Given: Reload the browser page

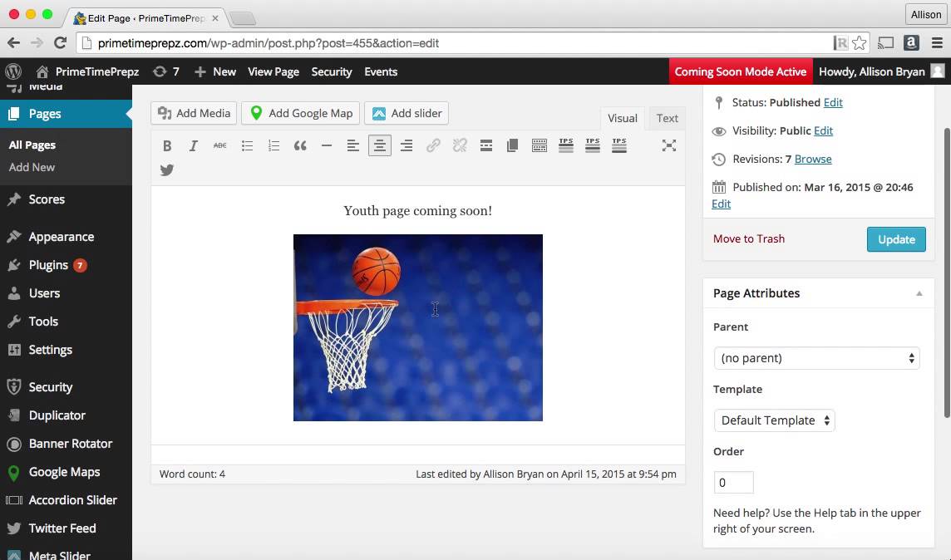Looking at the screenshot, I should 60,43.
